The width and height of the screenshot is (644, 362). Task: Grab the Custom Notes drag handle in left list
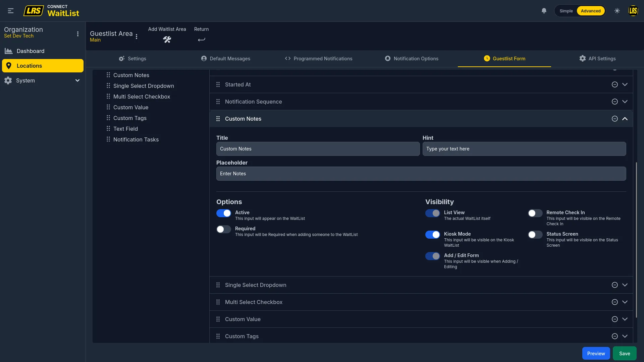click(x=108, y=75)
